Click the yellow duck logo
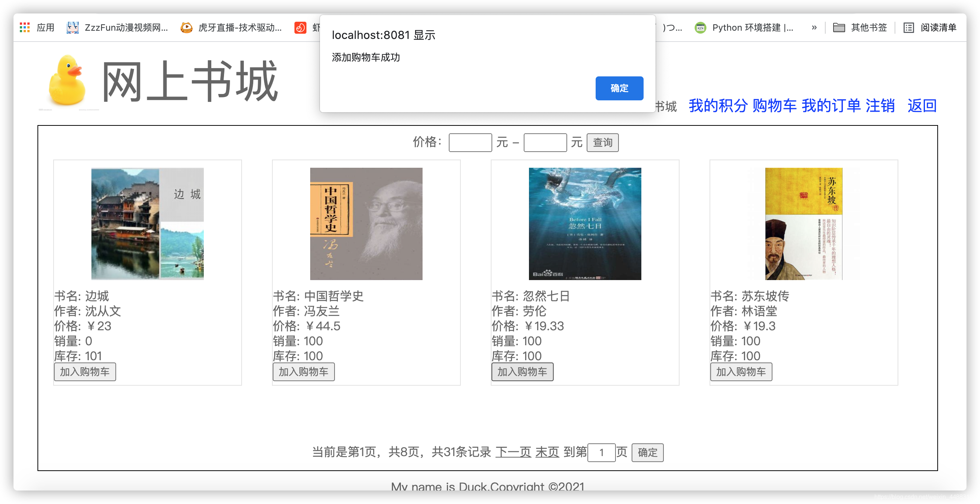Viewport: 980px width, 504px height. click(x=67, y=80)
